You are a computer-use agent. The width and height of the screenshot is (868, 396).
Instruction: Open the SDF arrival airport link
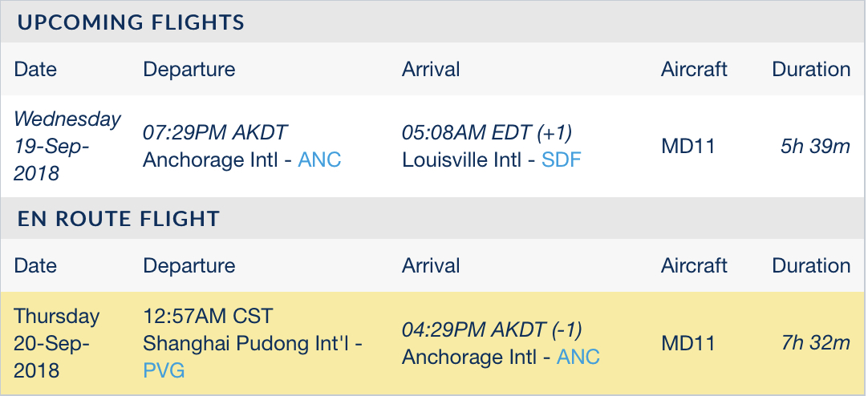(x=562, y=160)
